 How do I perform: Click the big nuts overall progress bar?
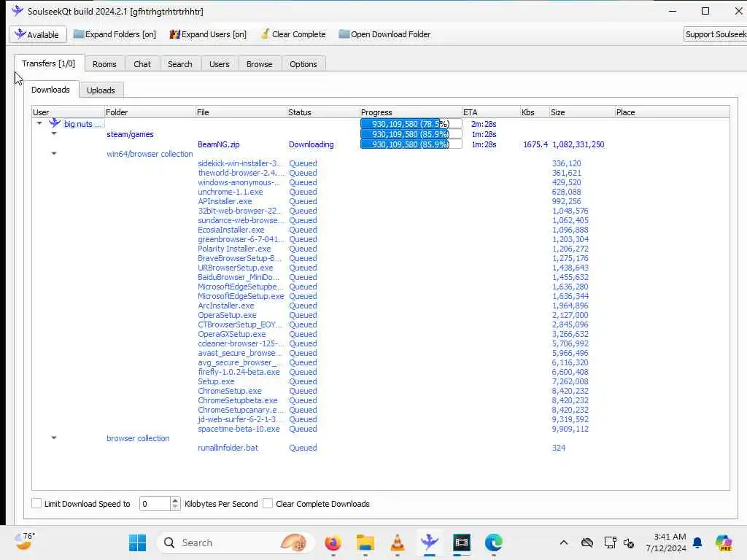pyautogui.click(x=411, y=123)
